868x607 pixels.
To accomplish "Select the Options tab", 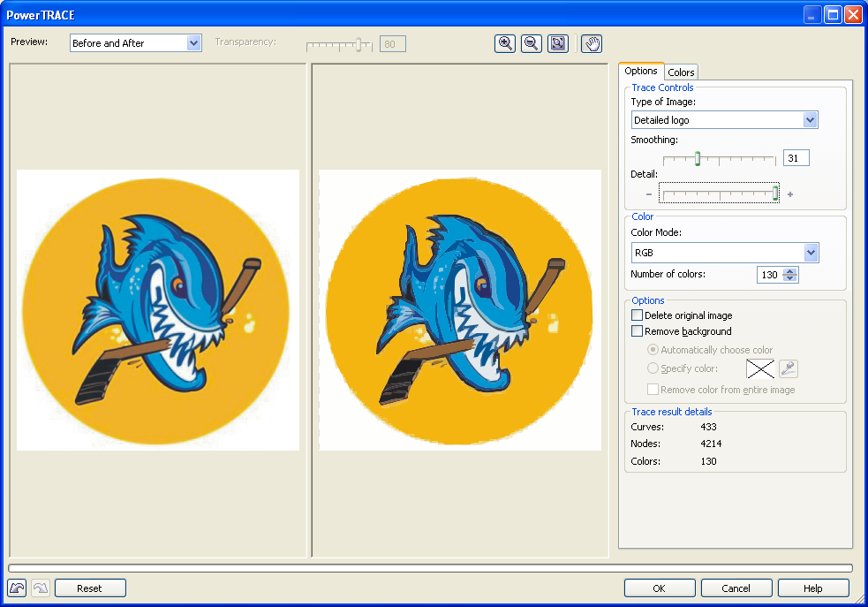I will coord(640,71).
